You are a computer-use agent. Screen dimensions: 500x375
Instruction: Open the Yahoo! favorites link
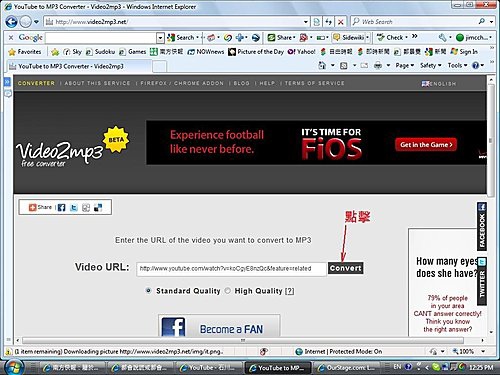pyautogui.click(x=302, y=52)
